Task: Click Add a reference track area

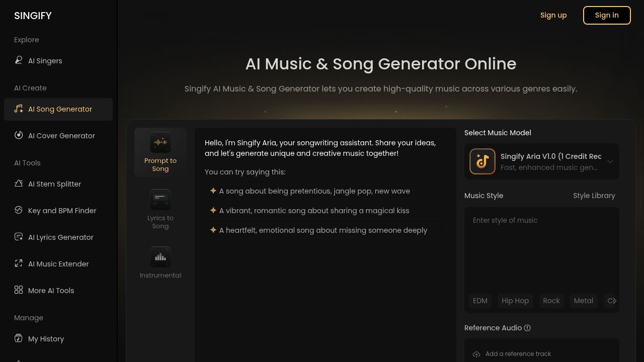Action: pos(542,354)
